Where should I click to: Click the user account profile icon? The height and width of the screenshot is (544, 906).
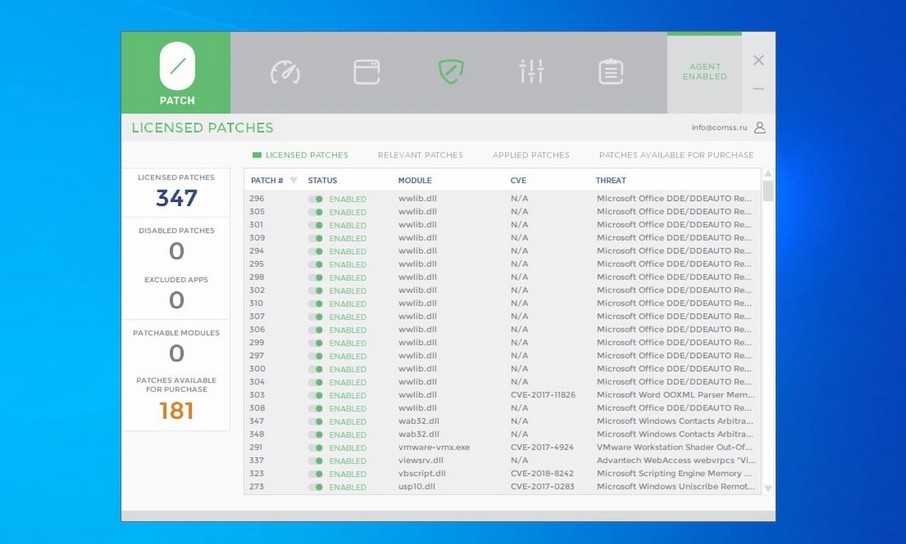pyautogui.click(x=760, y=127)
